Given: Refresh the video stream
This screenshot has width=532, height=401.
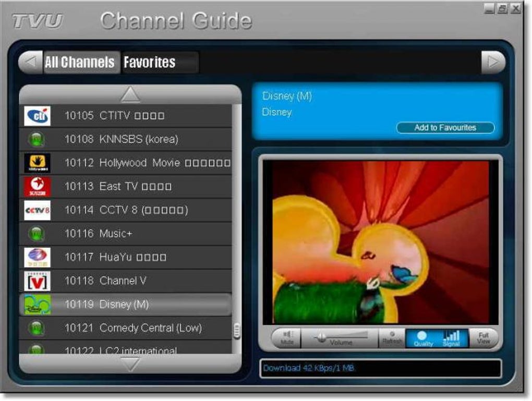Looking at the screenshot, I should 392,338.
